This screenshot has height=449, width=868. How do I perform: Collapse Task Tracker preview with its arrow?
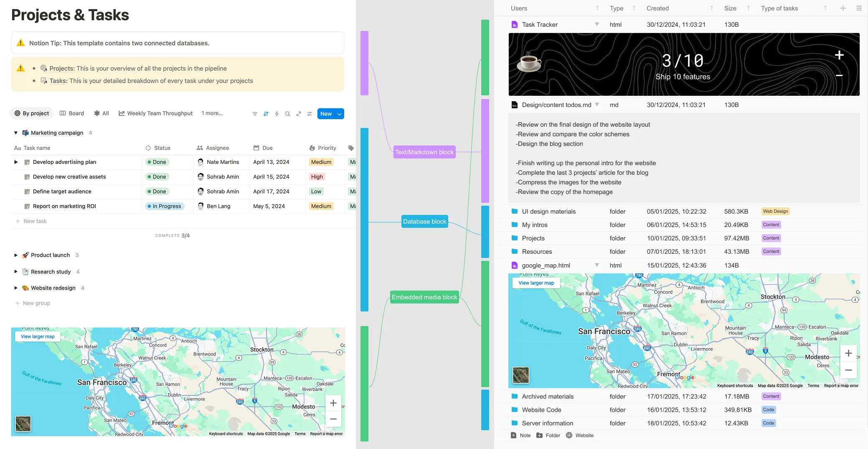tap(597, 24)
